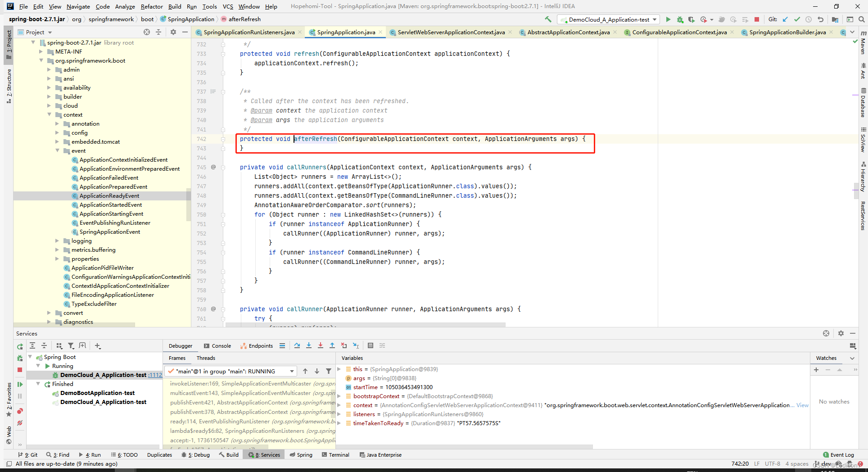The width and height of the screenshot is (868, 472).
Task: Open the Terminal tool window button
Action: click(336, 454)
